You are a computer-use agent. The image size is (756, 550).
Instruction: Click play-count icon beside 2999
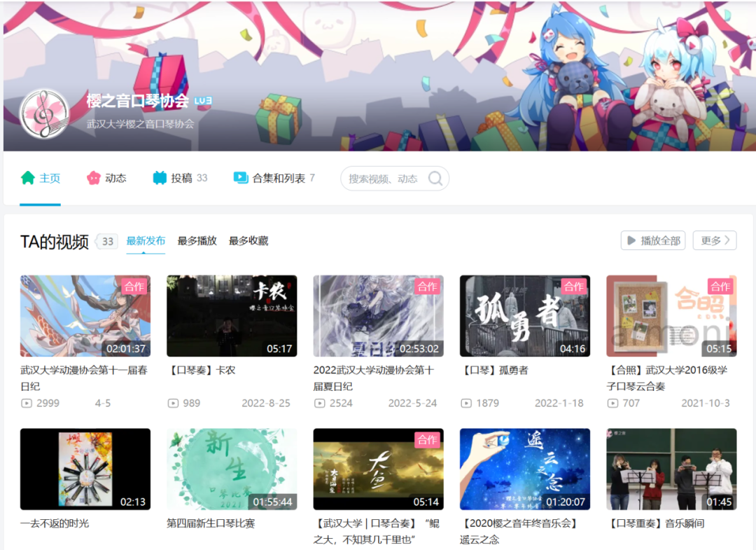click(27, 404)
